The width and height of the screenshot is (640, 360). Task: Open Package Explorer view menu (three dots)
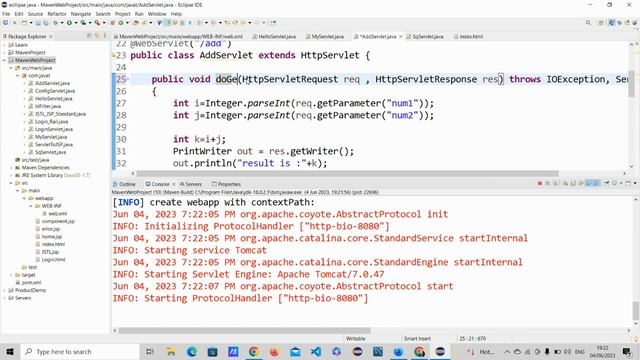[105, 36]
